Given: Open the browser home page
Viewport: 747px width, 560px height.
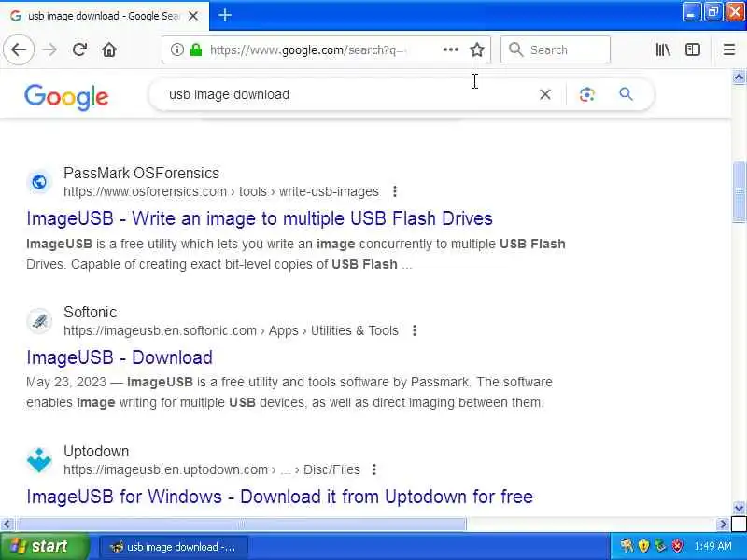Looking at the screenshot, I should point(109,49).
